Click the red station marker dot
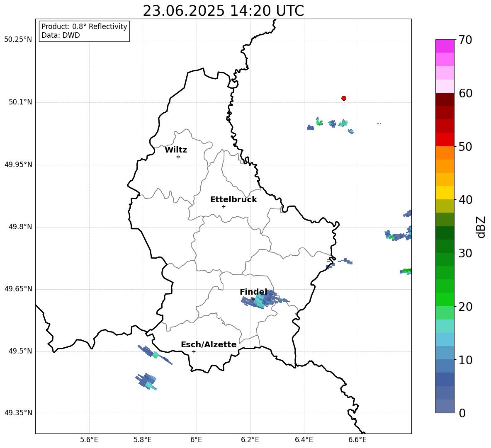This screenshot has height=448, width=491. (x=343, y=98)
